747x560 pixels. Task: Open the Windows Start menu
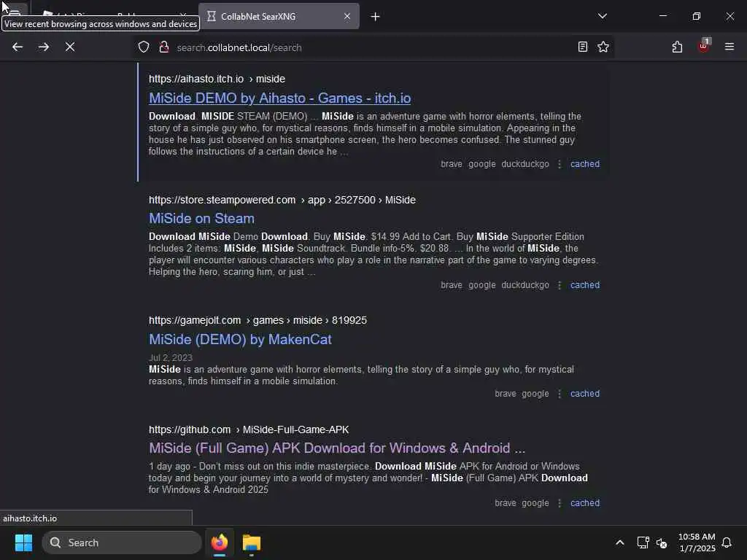(23, 542)
